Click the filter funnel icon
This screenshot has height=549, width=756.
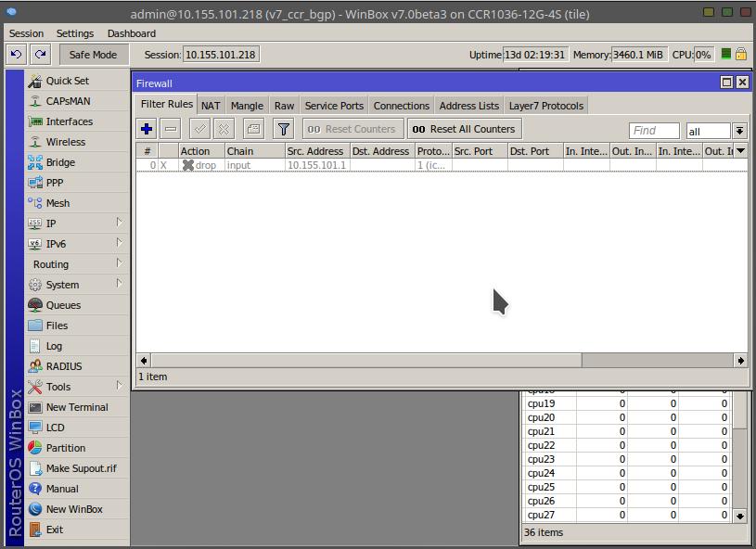[x=284, y=129]
